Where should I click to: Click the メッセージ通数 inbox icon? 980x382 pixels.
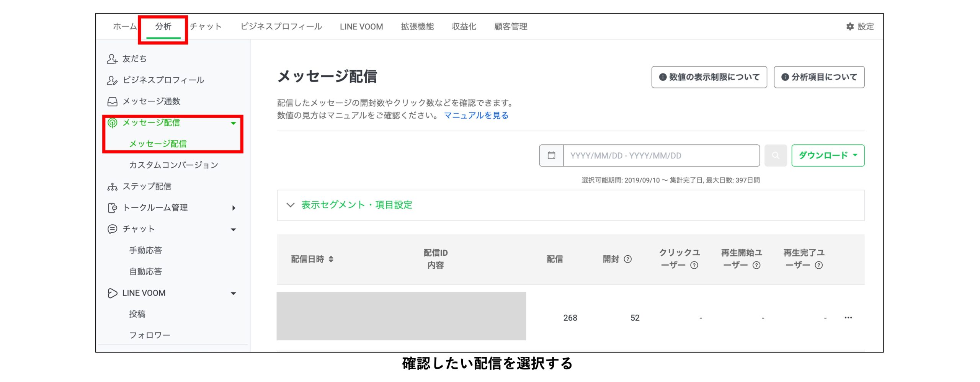(112, 101)
